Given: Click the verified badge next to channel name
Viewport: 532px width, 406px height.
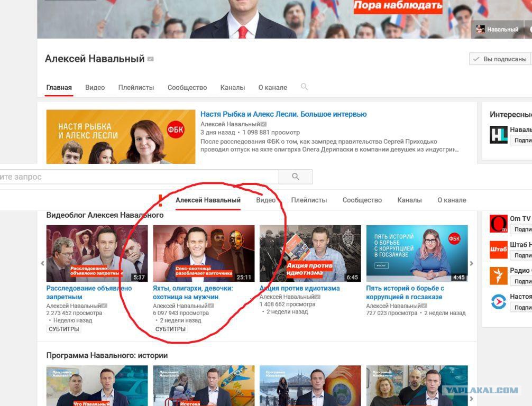Looking at the screenshot, I should [x=150, y=59].
